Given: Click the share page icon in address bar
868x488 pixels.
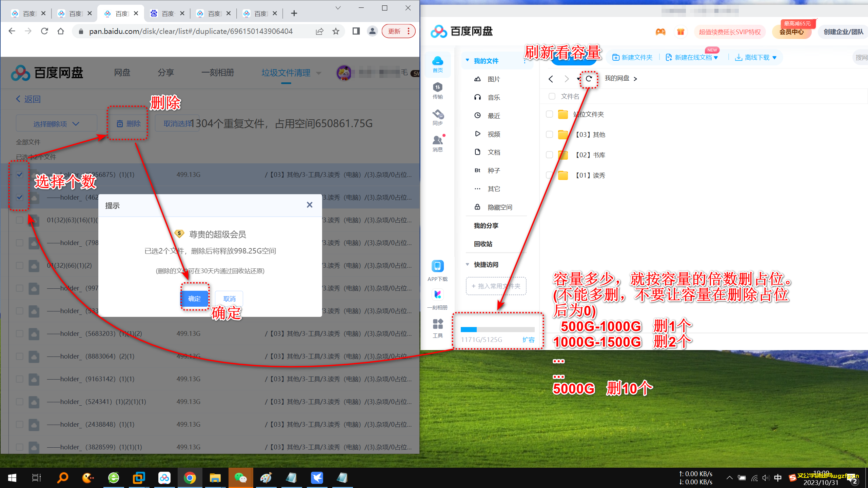Looking at the screenshot, I should pos(319,31).
